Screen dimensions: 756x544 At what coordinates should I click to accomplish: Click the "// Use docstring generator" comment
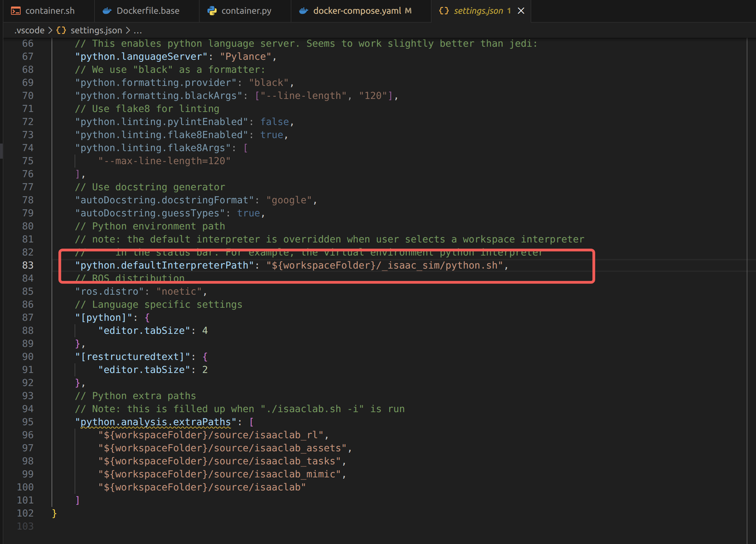click(150, 187)
